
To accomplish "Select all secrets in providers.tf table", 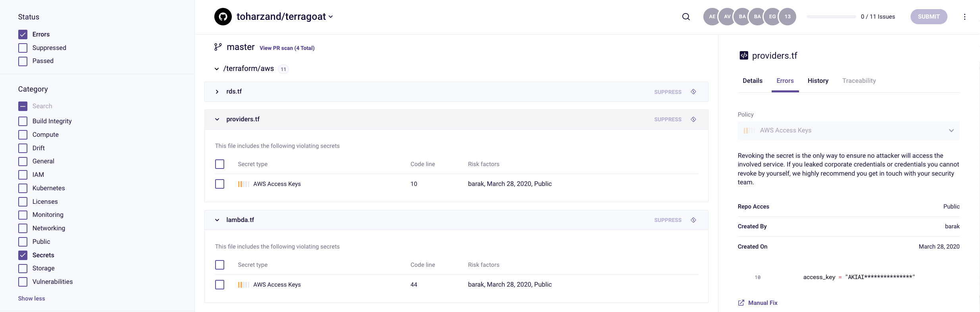I will (219, 164).
